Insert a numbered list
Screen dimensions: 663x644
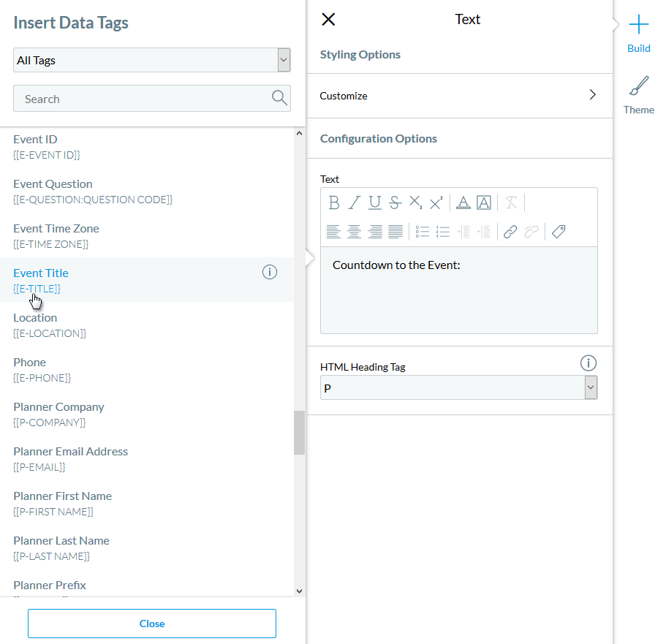[x=442, y=232]
